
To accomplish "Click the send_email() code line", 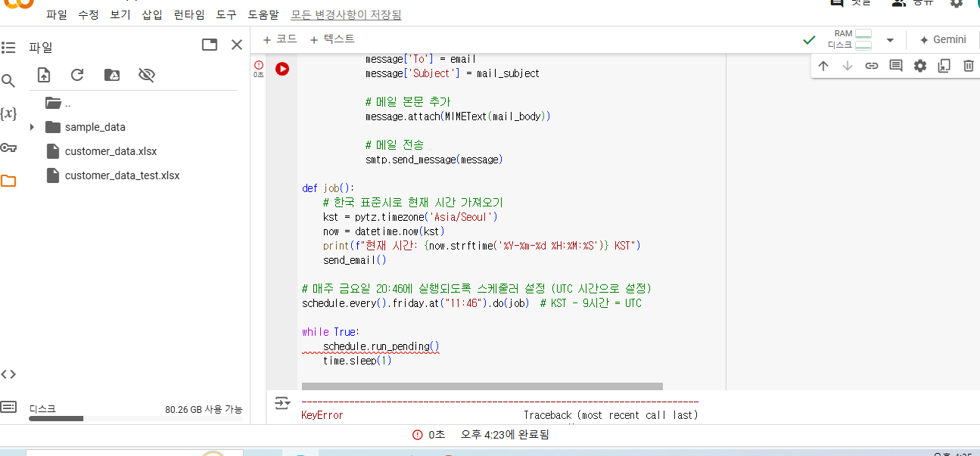I will 354,260.
